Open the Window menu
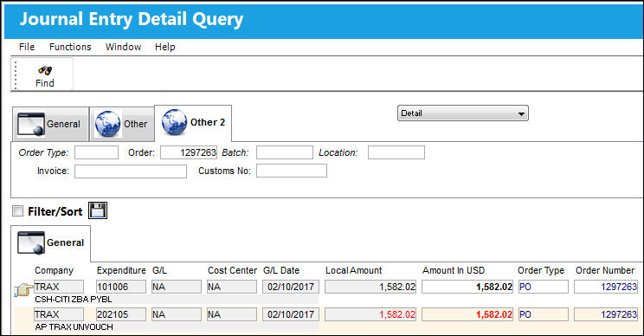This screenshot has width=644, height=336. coord(123,47)
